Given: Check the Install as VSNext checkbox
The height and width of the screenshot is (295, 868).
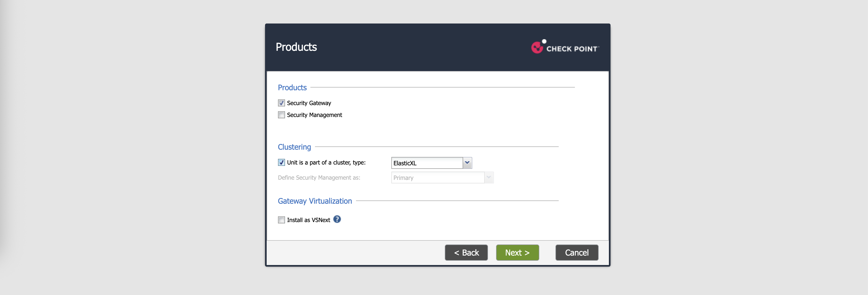Looking at the screenshot, I should [x=281, y=220].
